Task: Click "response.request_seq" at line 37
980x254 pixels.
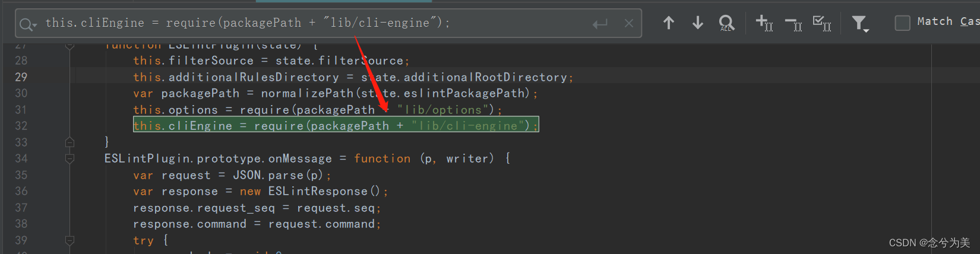Action: (x=204, y=208)
